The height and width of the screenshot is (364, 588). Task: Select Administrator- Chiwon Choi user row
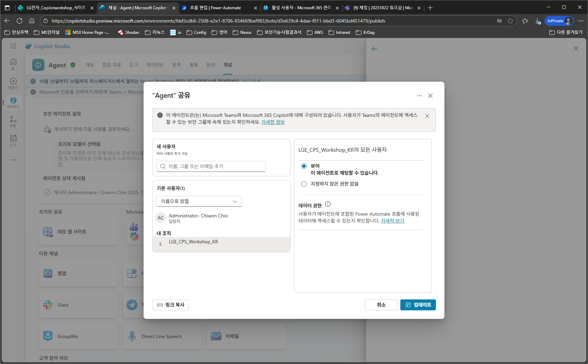[x=221, y=218]
